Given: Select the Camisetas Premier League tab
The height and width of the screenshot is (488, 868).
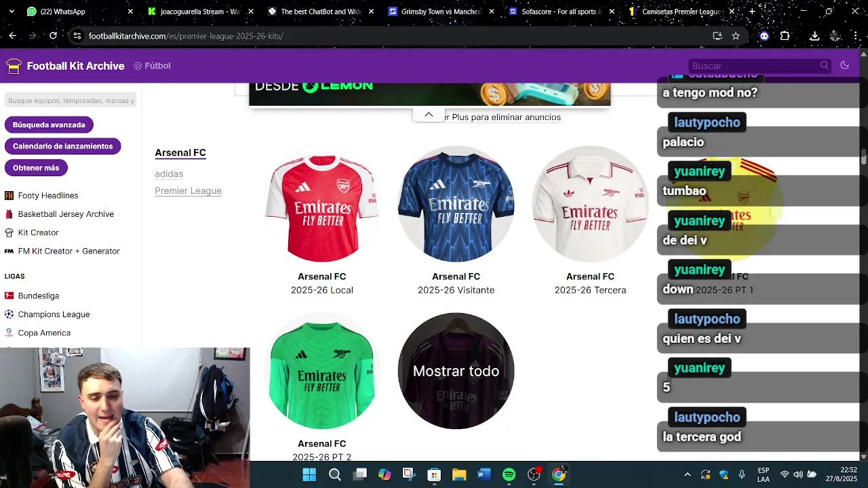Looking at the screenshot, I should tap(681, 12).
